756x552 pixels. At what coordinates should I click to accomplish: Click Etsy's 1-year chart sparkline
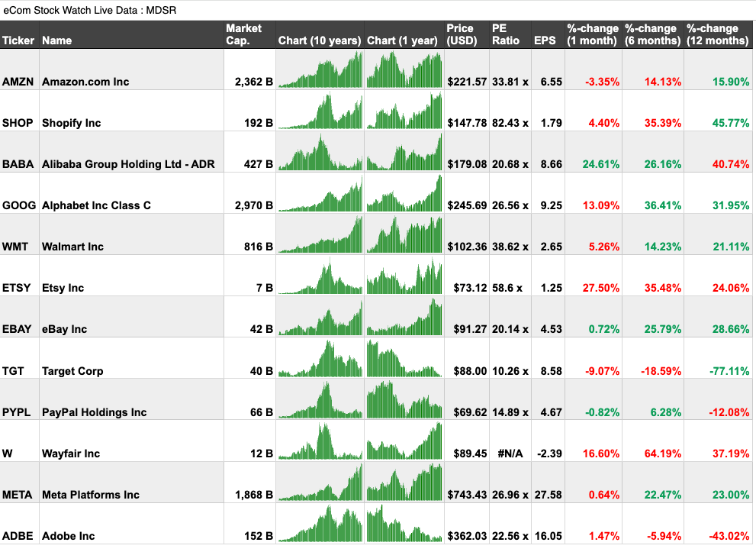[x=404, y=276]
